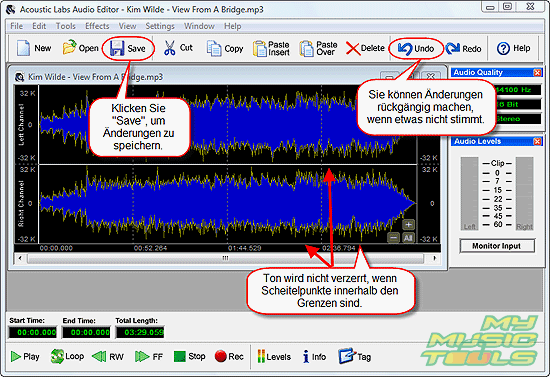Click the scrollbar left arrow

20,258
